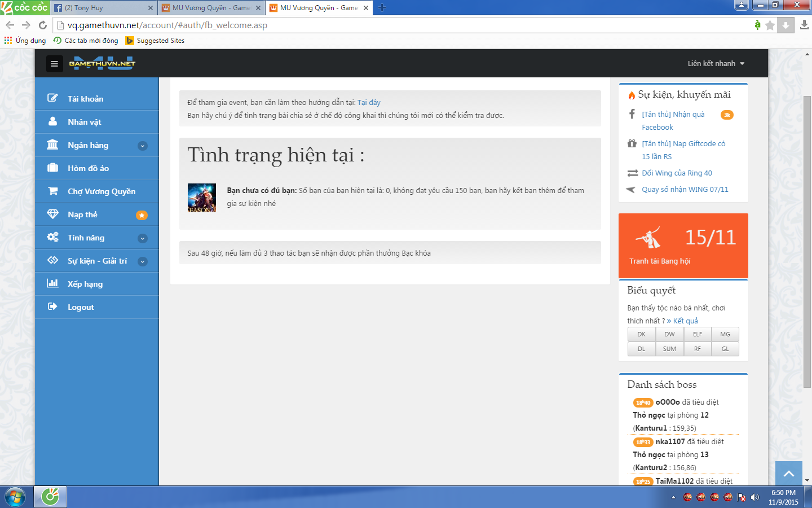Click the browser address bar
Image resolution: width=812 pixels, height=508 pixels.
pos(395,25)
